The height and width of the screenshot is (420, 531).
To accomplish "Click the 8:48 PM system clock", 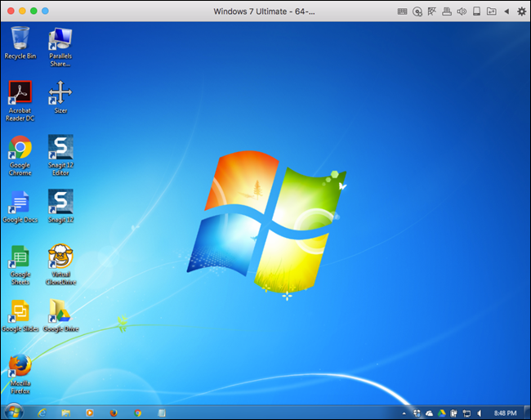I will [505, 413].
